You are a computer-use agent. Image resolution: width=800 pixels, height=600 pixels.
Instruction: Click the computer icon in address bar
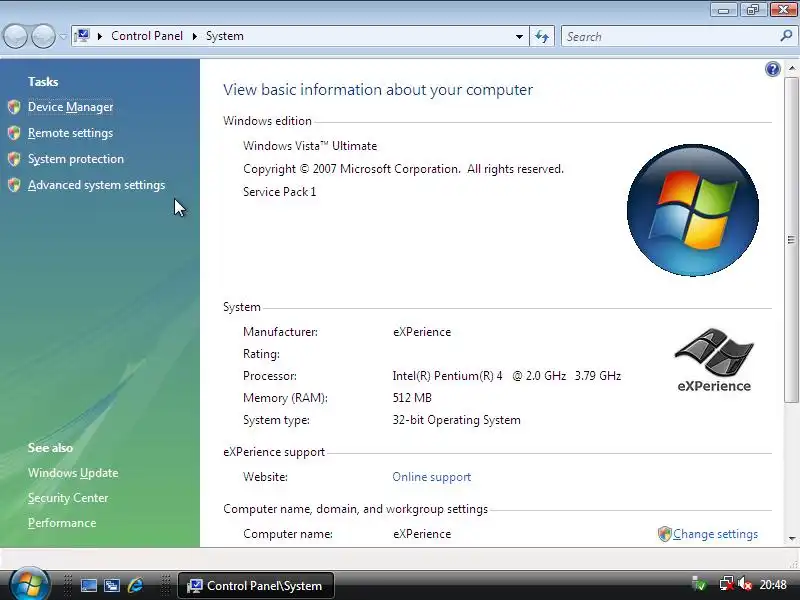(82, 36)
